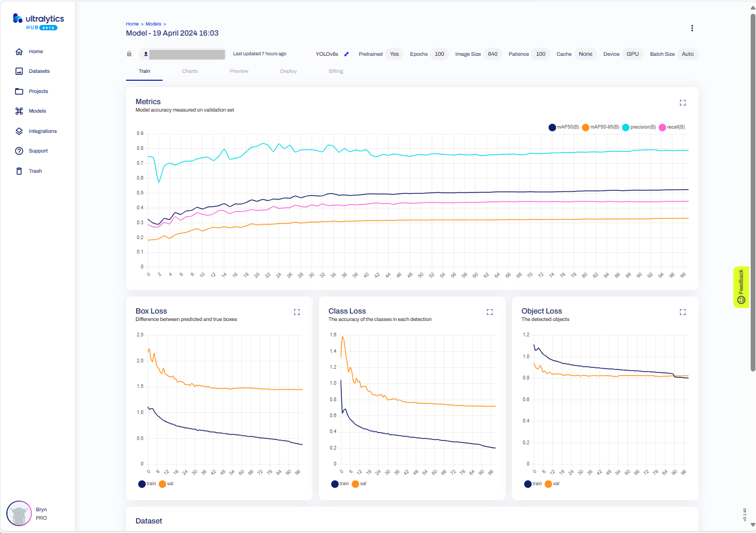The width and height of the screenshot is (756, 533).
Task: Click the orange val swatch in Class Loss
Action: (x=355, y=484)
